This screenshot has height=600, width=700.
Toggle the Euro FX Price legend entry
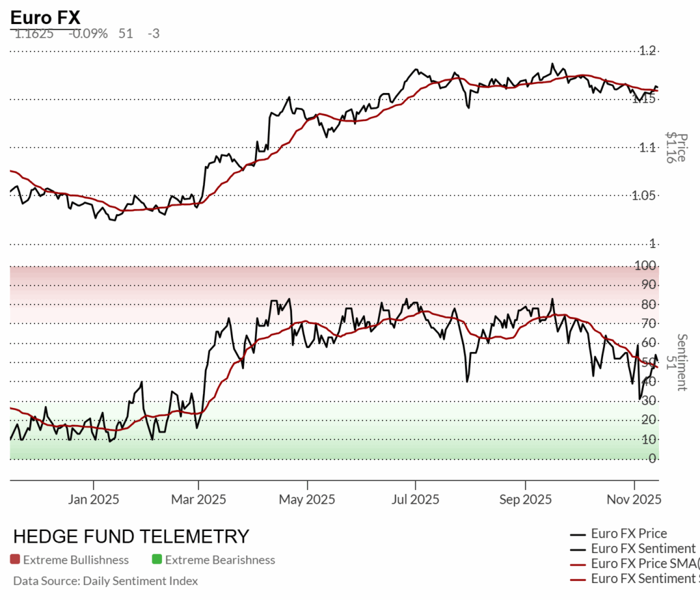point(628,534)
